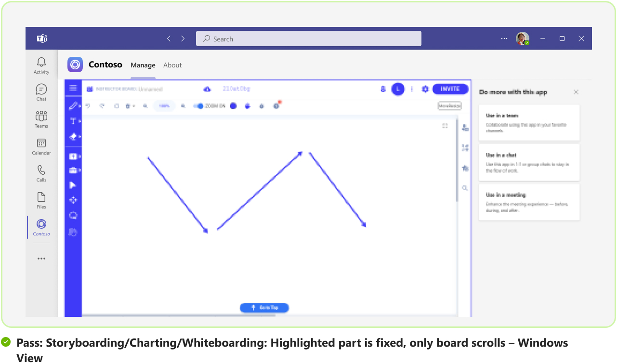
Task: Open the trash dropdown arrow
Action: coord(134,106)
